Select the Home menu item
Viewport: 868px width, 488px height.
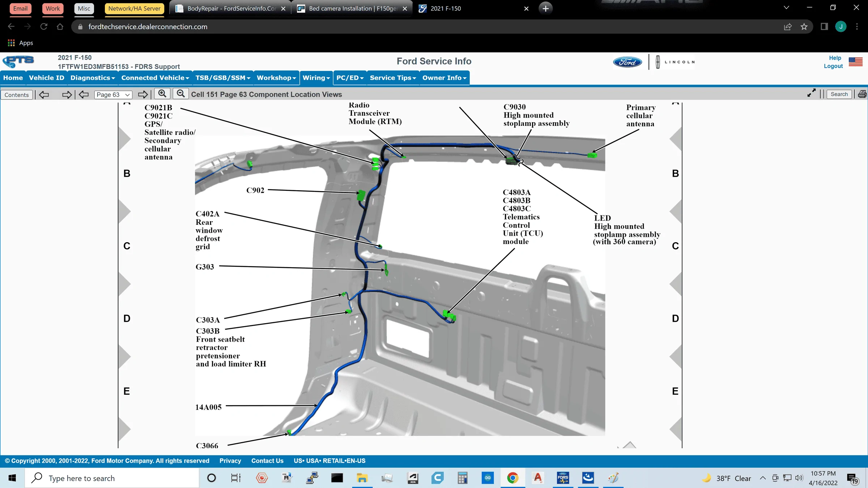click(13, 78)
